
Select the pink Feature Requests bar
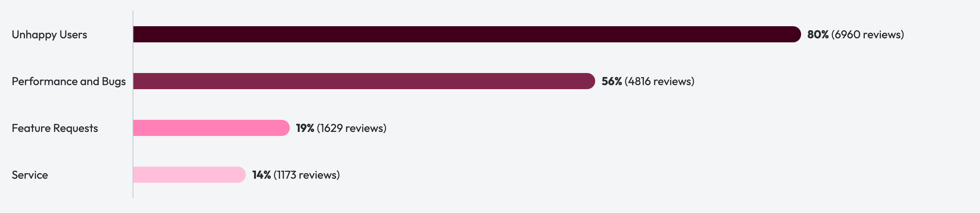tap(212, 128)
